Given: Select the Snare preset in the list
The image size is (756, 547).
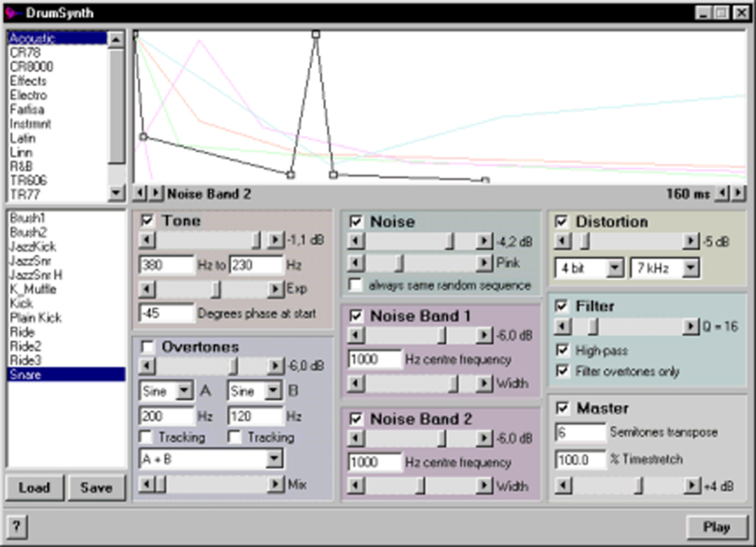Looking at the screenshot, I should [66, 375].
